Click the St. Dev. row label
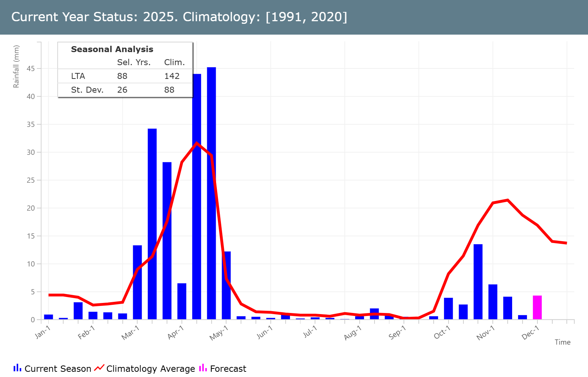Screen dimensions: 588x377 tap(87, 90)
